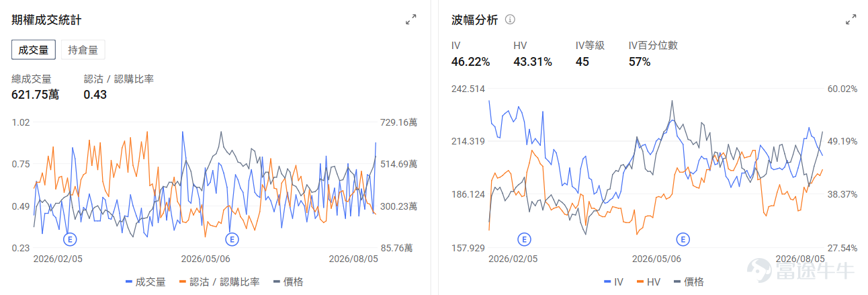Screen dimensions: 868x295
Task: Open the info tooltip beside 波幅分析
Action: 510,19
